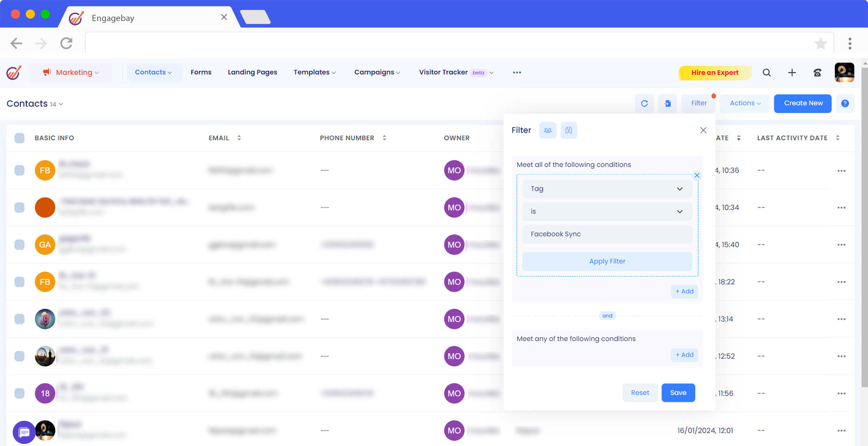Click the refresh contacts icon

pyautogui.click(x=644, y=103)
